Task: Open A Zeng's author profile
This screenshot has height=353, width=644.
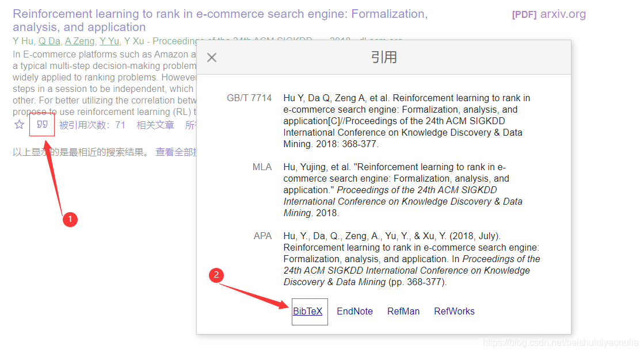Action: tap(79, 41)
